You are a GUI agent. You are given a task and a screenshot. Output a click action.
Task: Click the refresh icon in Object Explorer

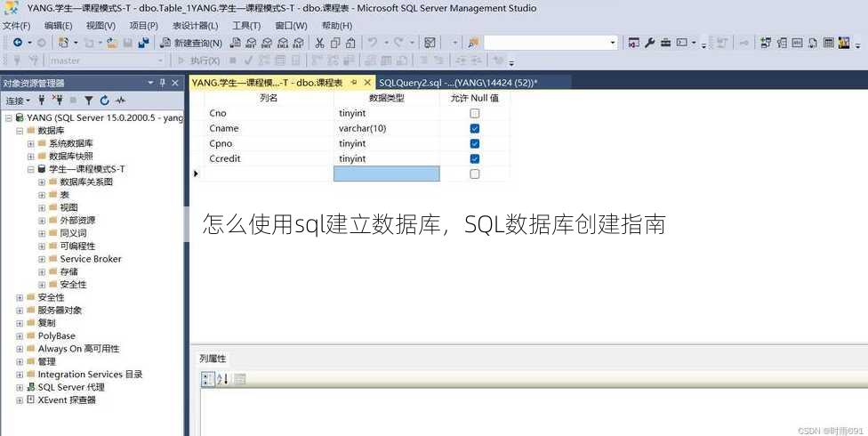tap(104, 101)
